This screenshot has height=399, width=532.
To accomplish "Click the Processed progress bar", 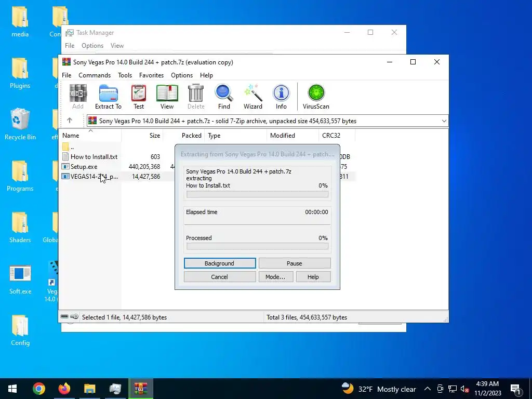I will (x=257, y=246).
